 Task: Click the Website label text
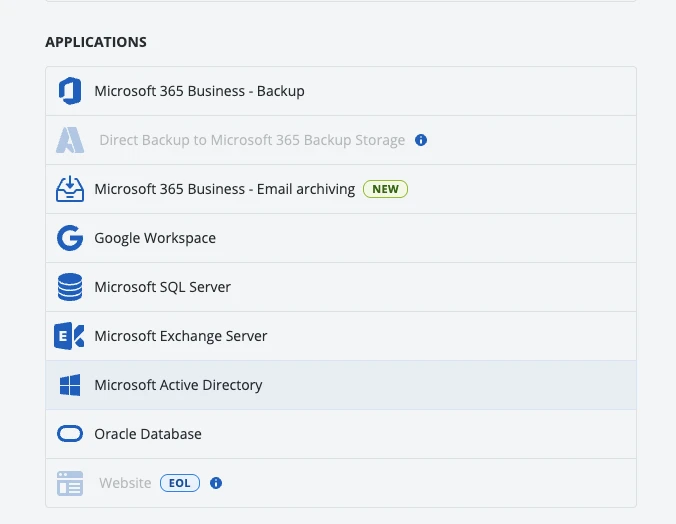point(125,483)
